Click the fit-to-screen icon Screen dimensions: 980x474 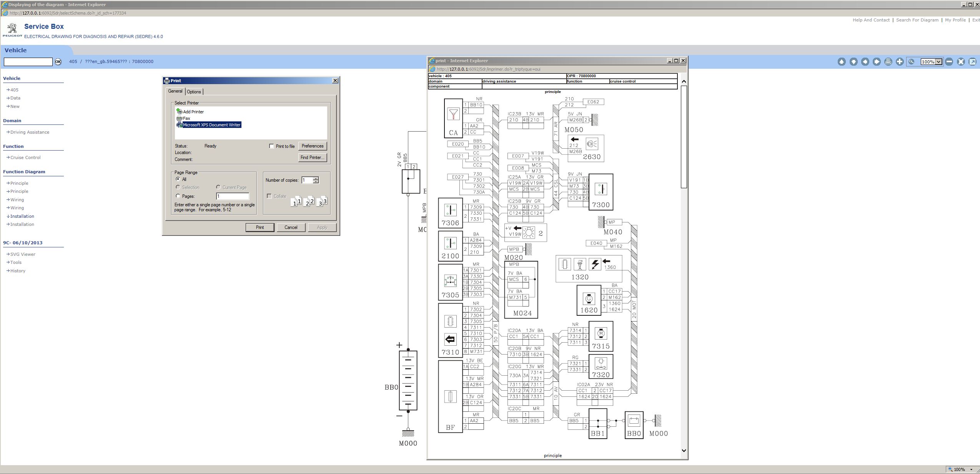point(961,62)
